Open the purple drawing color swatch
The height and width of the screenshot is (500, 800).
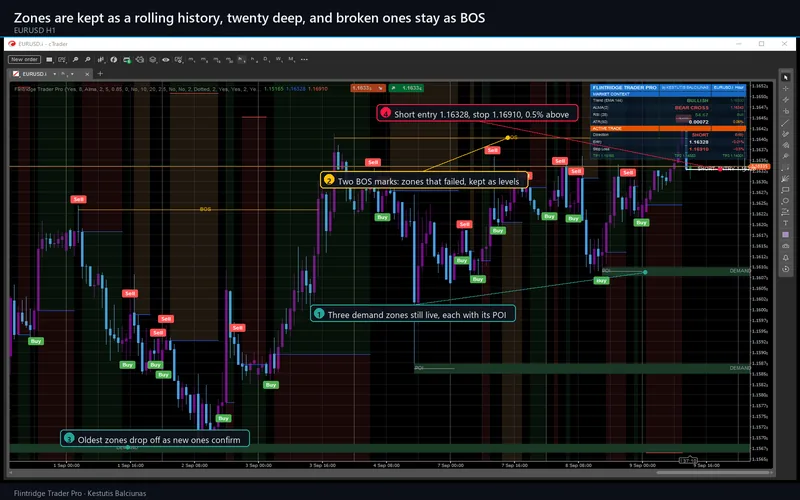[x=786, y=235]
